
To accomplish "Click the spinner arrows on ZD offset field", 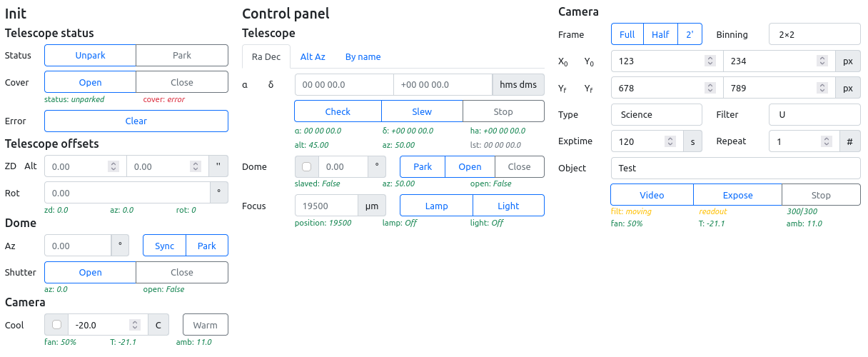I will [x=113, y=166].
